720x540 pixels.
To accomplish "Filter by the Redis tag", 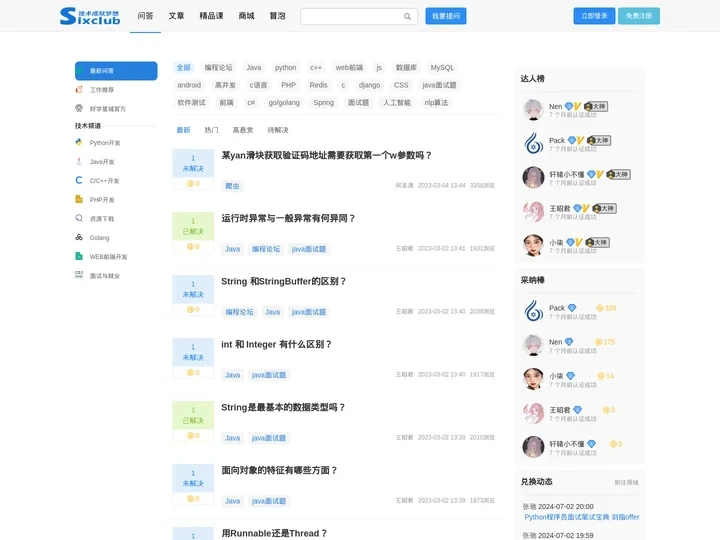I will pyautogui.click(x=318, y=85).
